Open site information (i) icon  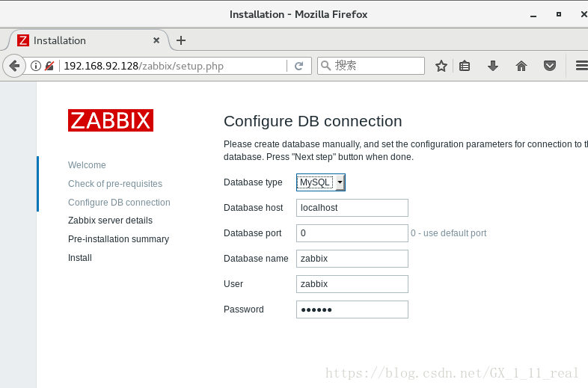coord(36,66)
